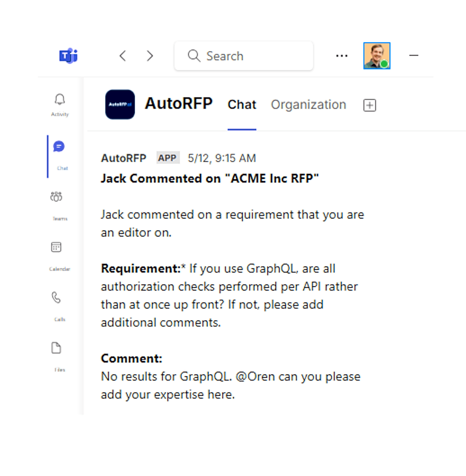Click the AutoRFP header title
The height and width of the screenshot is (476, 466).
[x=179, y=103]
